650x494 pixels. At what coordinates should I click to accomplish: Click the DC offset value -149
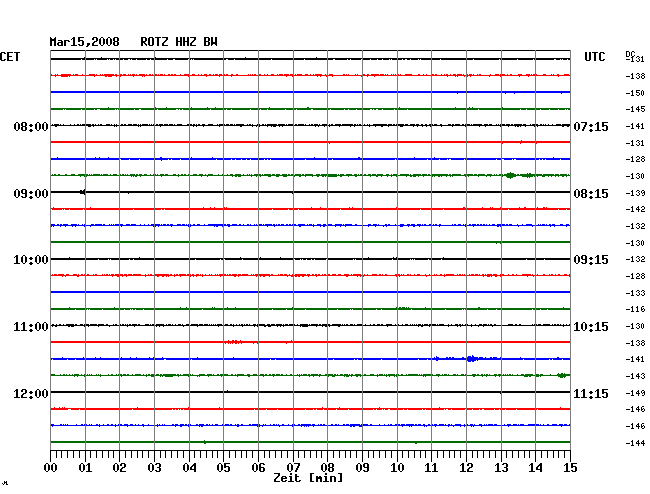(635, 393)
